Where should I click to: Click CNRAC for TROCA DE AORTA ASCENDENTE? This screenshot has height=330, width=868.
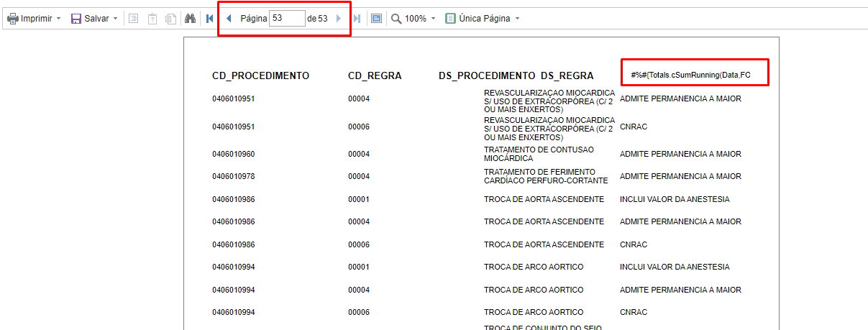pyautogui.click(x=634, y=244)
